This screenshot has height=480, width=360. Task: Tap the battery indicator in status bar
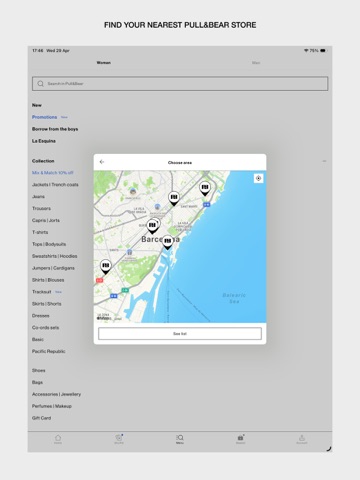coord(323,51)
